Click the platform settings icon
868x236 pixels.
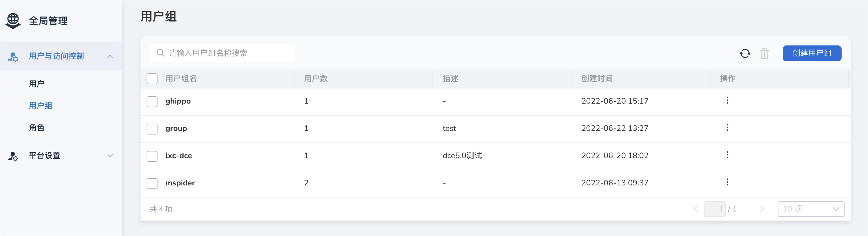point(13,156)
